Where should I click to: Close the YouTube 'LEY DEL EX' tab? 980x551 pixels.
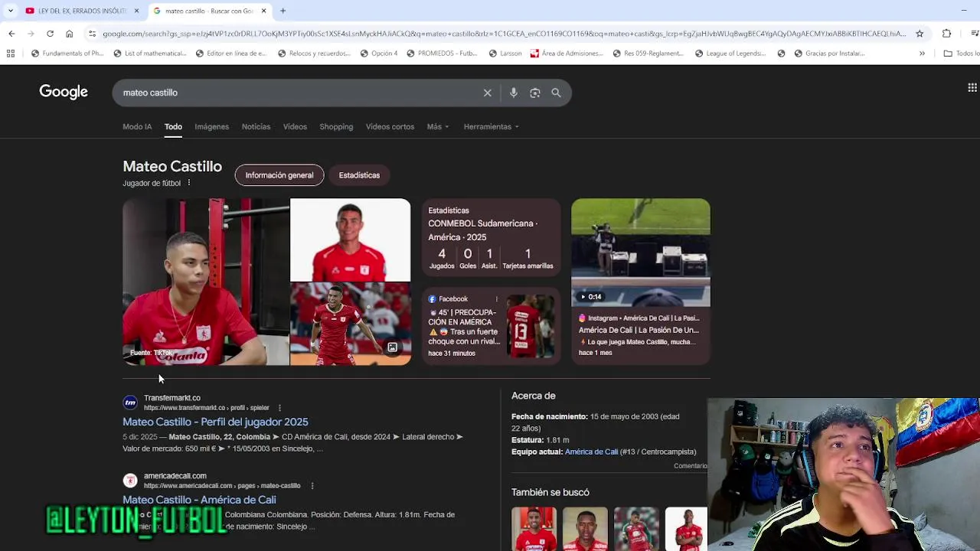(137, 11)
